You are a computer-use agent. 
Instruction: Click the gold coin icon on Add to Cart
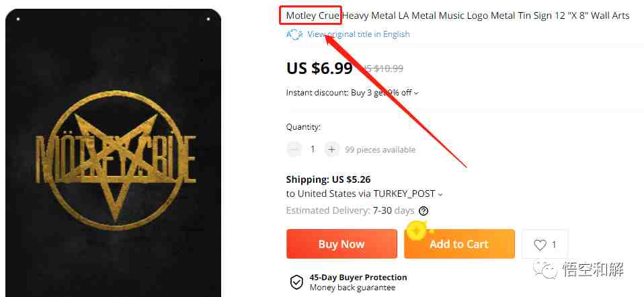(x=417, y=230)
